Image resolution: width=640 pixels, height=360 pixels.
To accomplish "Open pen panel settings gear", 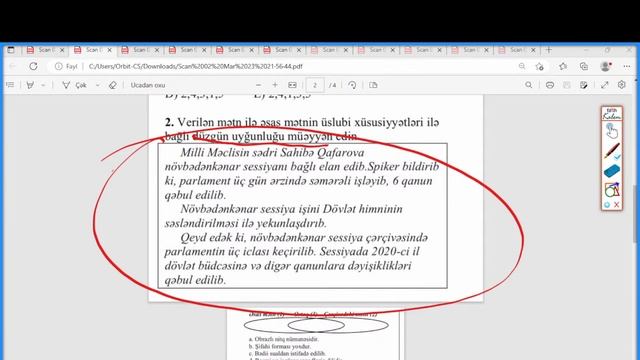I will tap(607, 204).
